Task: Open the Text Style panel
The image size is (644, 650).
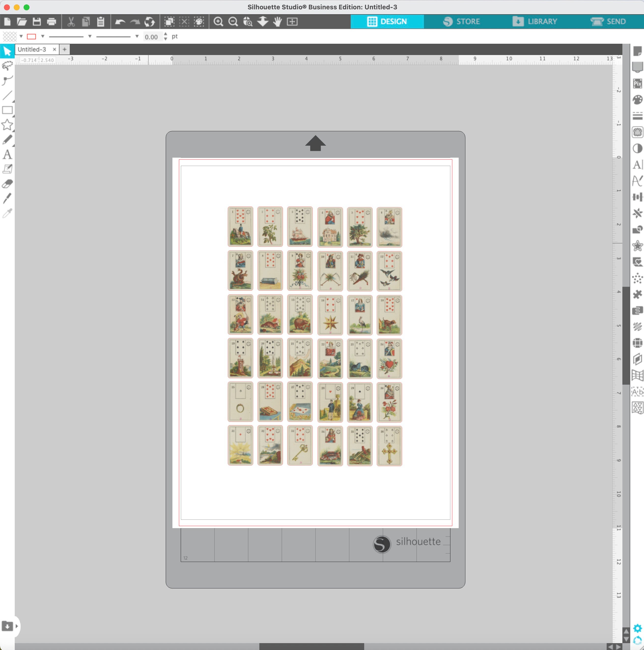Action: [x=637, y=165]
